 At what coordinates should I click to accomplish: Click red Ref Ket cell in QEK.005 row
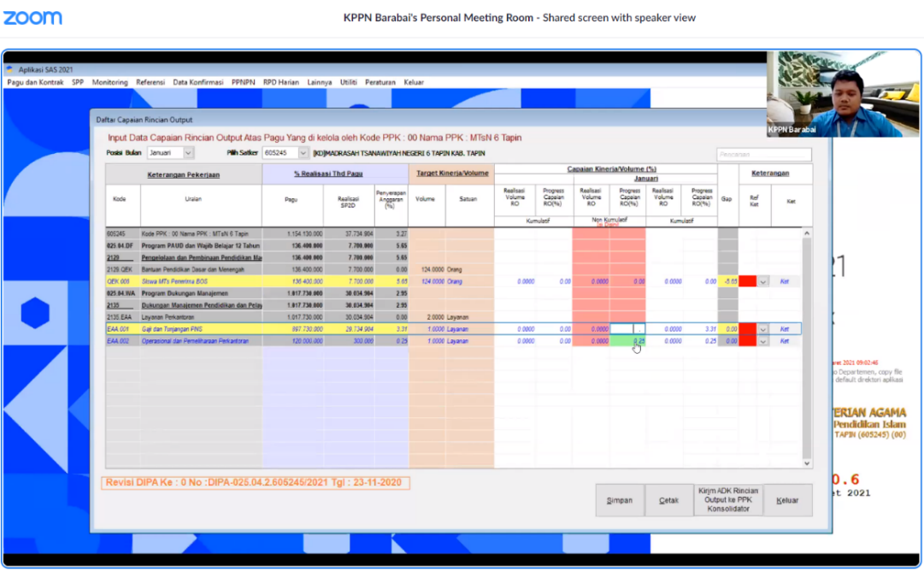coord(748,281)
